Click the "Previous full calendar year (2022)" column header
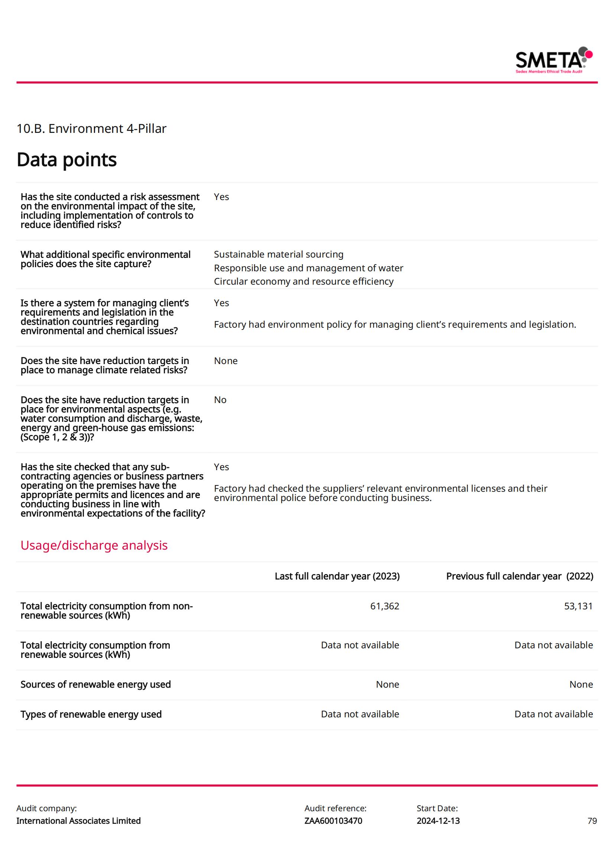 pyautogui.click(x=519, y=576)
